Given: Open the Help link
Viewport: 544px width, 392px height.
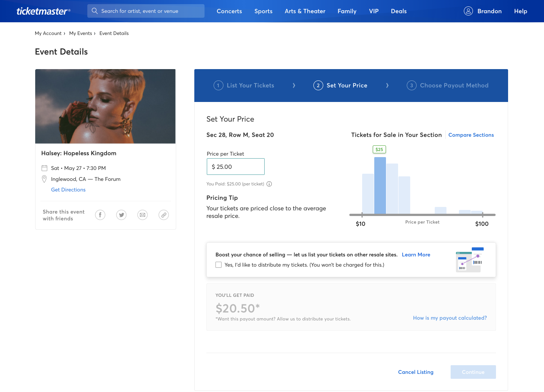Looking at the screenshot, I should 521,11.
